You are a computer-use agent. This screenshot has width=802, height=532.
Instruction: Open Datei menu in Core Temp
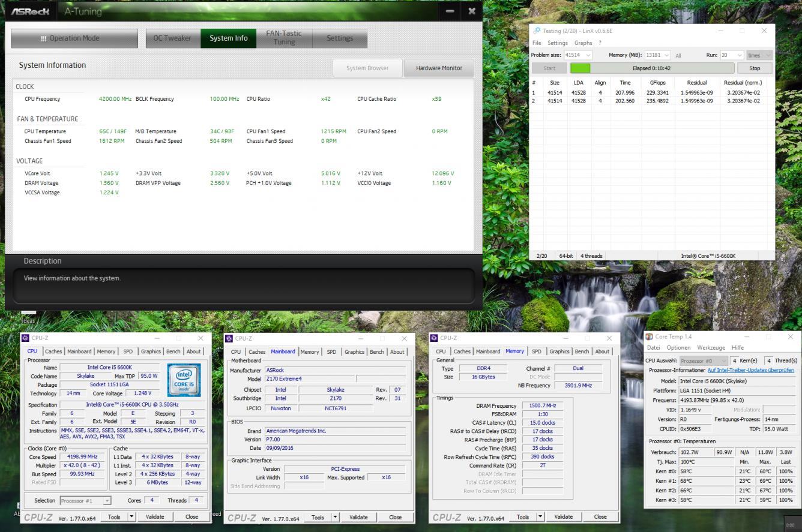coord(654,347)
